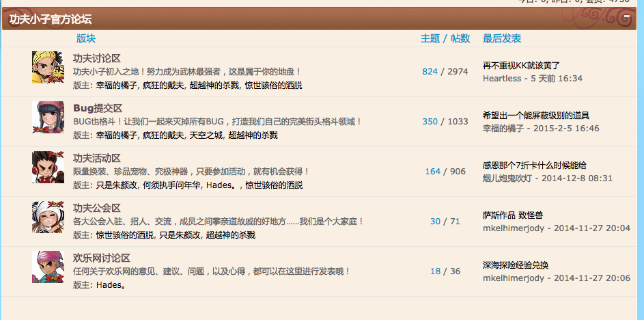Visit the 欢乐网讨论区 board

[101, 258]
